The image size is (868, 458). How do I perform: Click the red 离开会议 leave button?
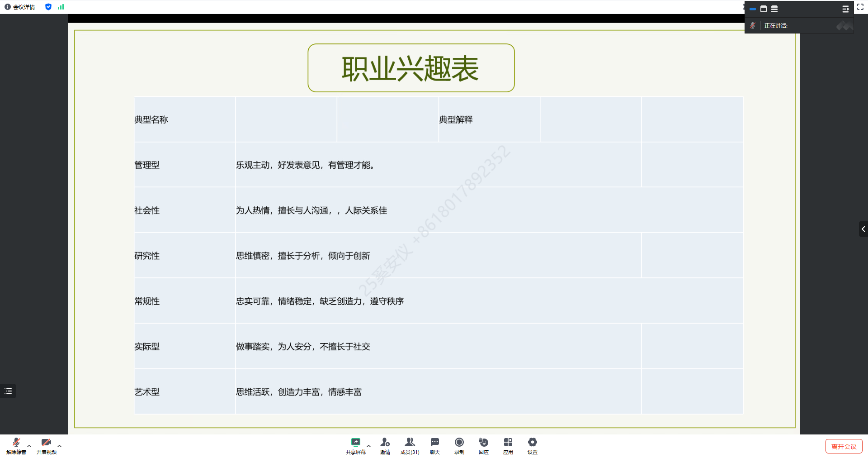pyautogui.click(x=844, y=446)
